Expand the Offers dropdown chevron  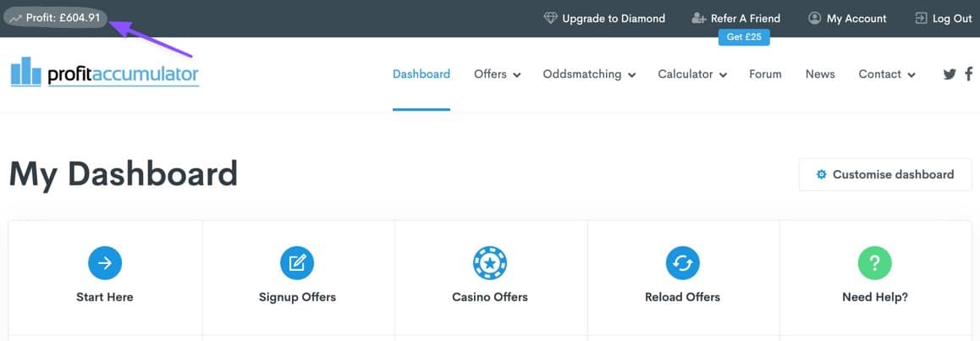(x=517, y=75)
